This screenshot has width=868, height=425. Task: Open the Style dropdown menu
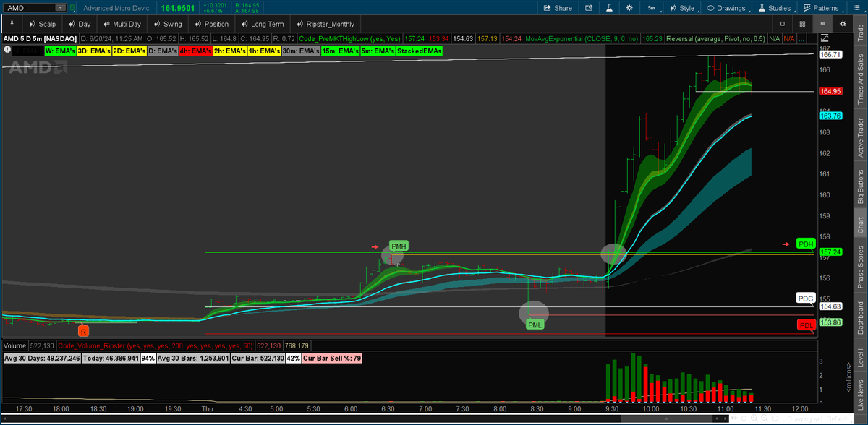tap(682, 8)
